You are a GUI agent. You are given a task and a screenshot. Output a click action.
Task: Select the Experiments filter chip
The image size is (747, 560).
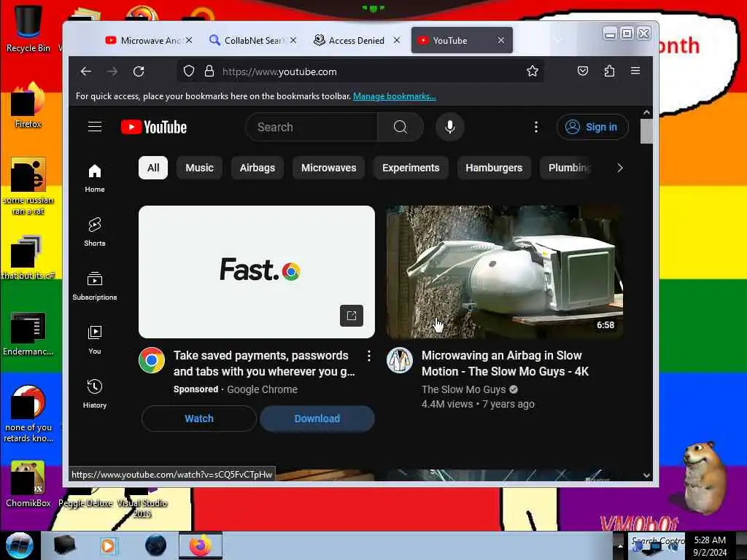coord(411,168)
